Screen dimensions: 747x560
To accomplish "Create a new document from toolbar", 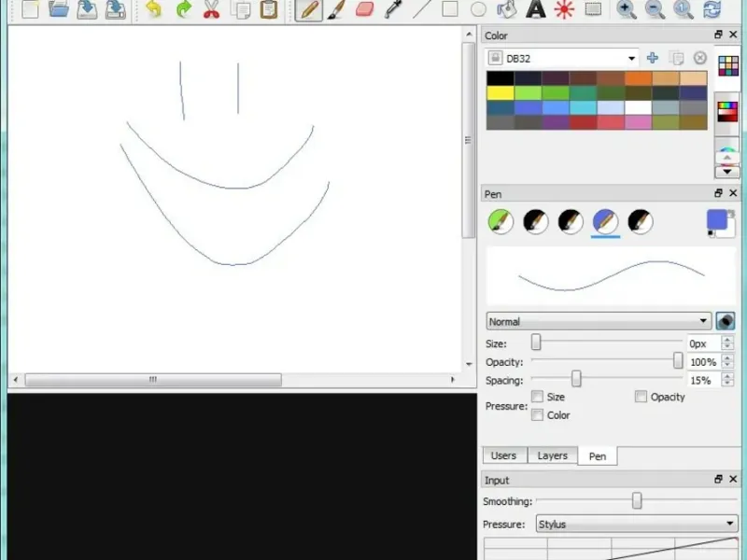I will pyautogui.click(x=30, y=9).
